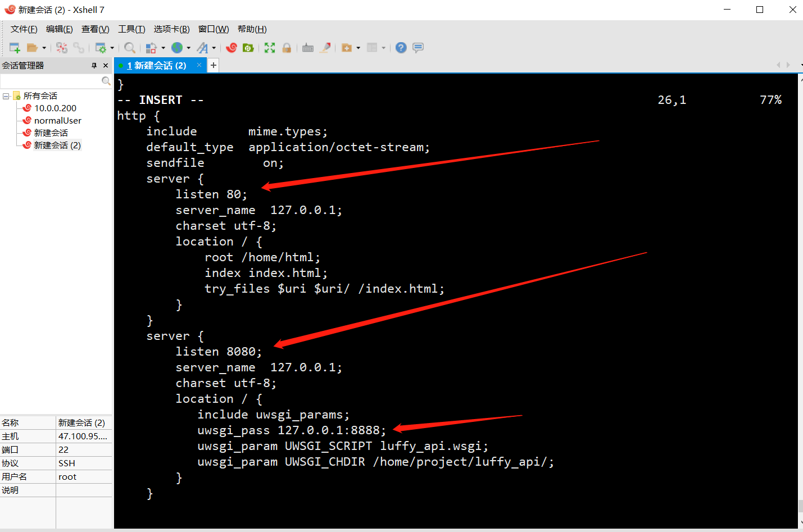Click the Find magnifier toolbar icon

(130, 48)
